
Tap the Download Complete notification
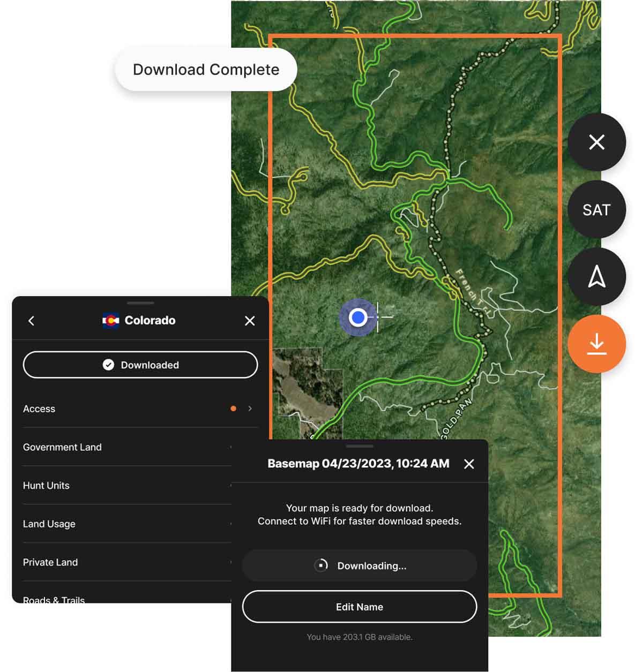206,69
